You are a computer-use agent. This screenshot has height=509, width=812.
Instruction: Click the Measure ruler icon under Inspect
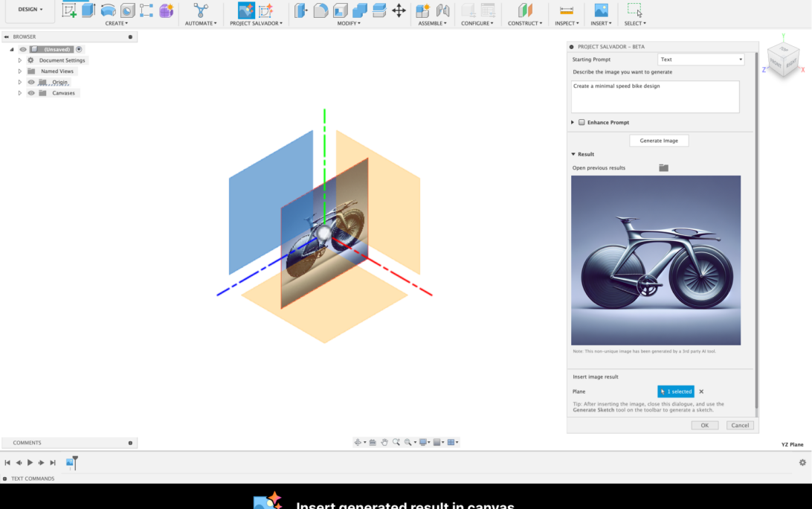[x=566, y=10]
